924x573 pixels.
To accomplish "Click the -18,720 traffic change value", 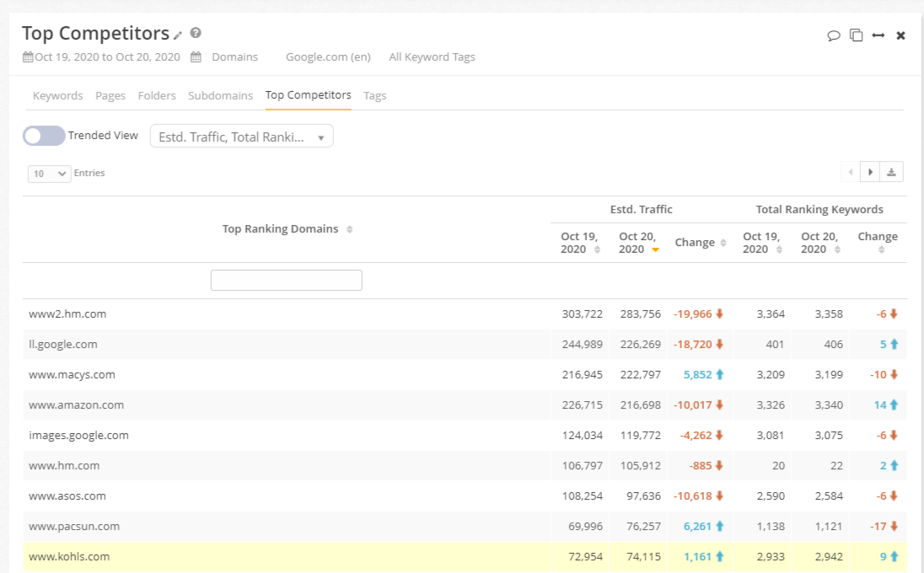I will pos(692,345).
